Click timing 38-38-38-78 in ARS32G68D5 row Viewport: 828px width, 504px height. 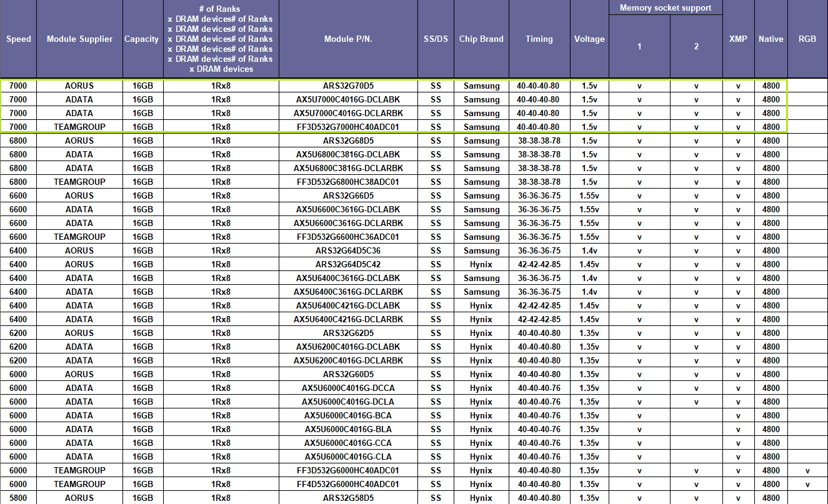coord(539,141)
